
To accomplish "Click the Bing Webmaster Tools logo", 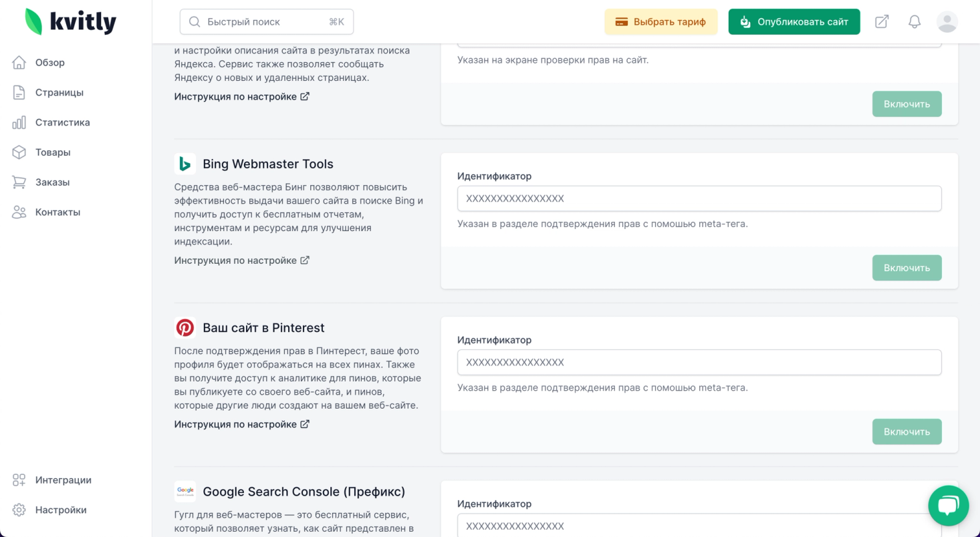I will pyautogui.click(x=185, y=164).
